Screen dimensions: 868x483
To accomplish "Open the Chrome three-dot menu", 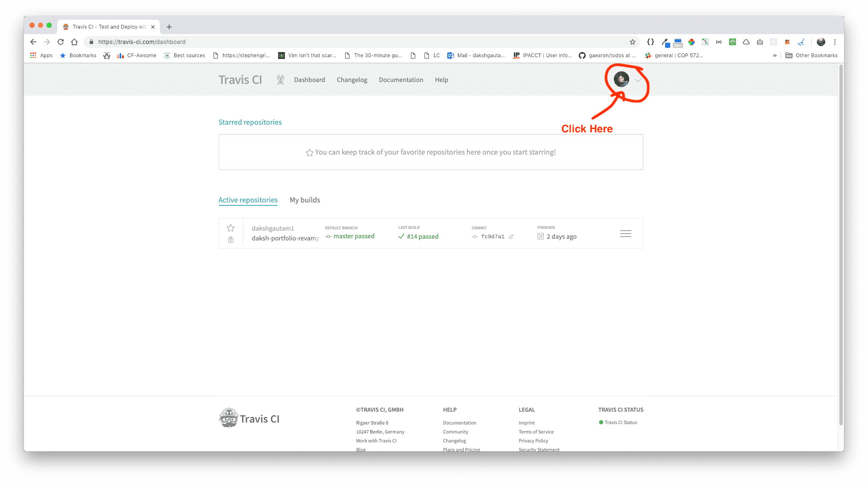I will [835, 42].
